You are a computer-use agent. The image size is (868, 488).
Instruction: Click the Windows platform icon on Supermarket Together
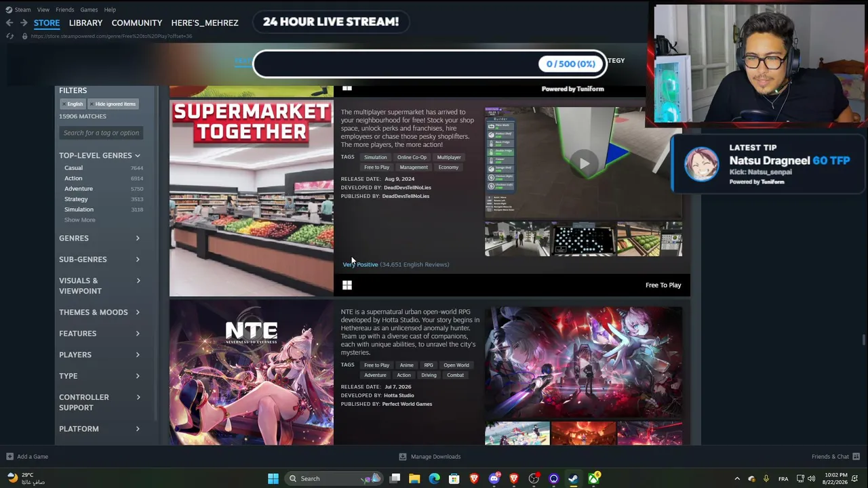(x=347, y=285)
